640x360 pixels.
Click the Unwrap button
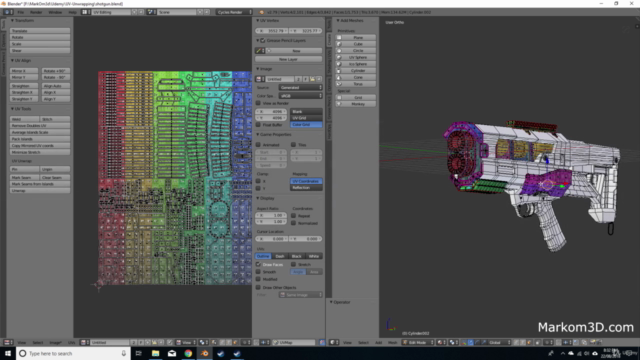[x=40, y=191]
